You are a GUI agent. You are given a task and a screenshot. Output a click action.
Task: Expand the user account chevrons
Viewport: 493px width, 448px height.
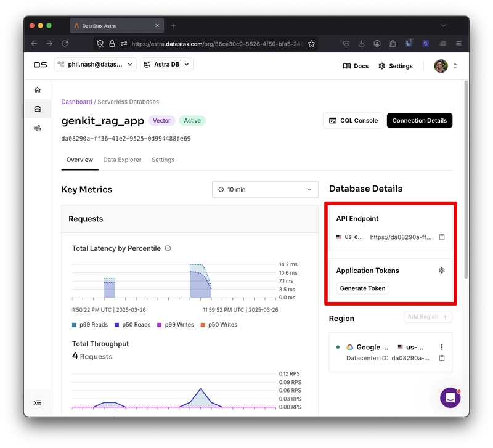click(455, 66)
